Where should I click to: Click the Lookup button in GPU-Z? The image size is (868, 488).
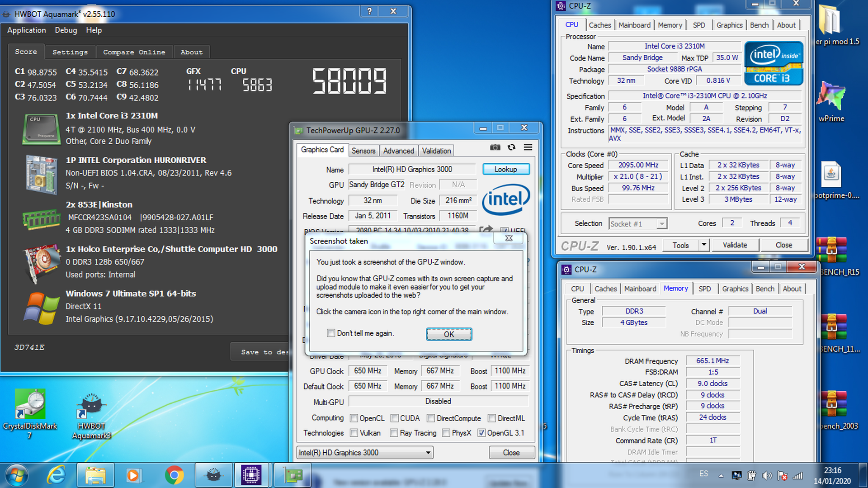coord(506,169)
